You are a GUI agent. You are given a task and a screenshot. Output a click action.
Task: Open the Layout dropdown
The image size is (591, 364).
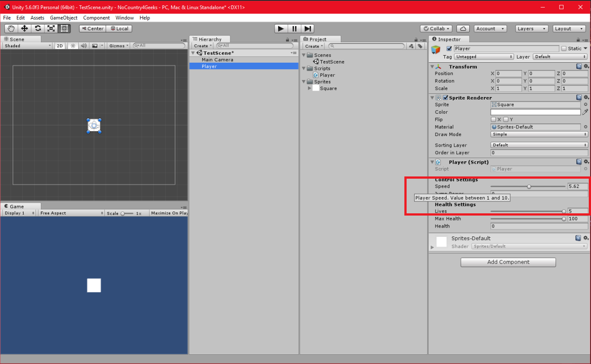[569, 28]
